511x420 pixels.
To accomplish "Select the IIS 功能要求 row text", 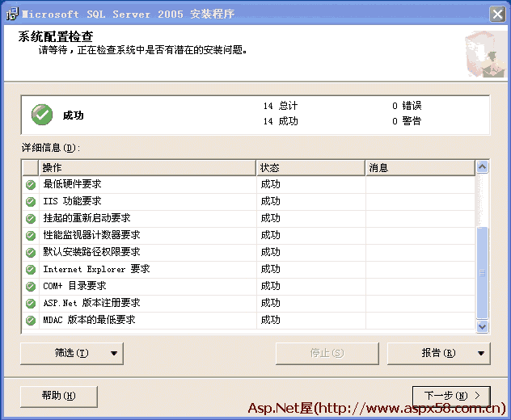I will point(72,201).
